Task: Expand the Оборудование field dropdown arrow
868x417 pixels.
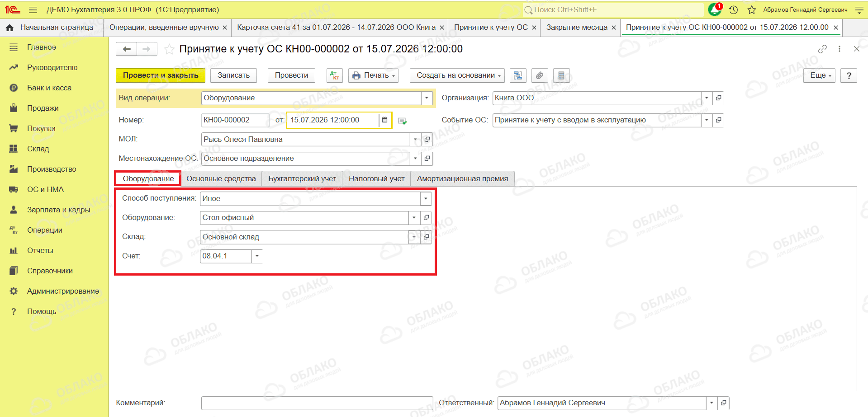Action: pos(414,218)
